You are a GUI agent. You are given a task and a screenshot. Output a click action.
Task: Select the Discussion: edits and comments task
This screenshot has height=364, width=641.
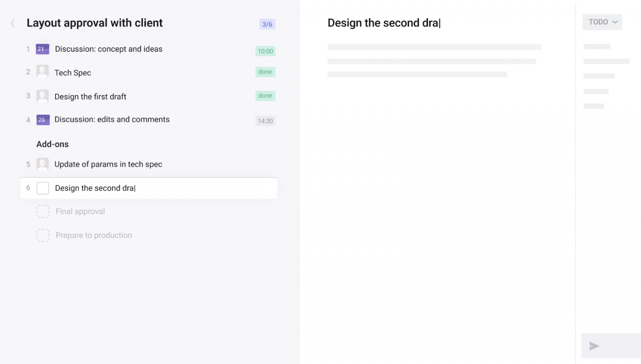pos(112,120)
